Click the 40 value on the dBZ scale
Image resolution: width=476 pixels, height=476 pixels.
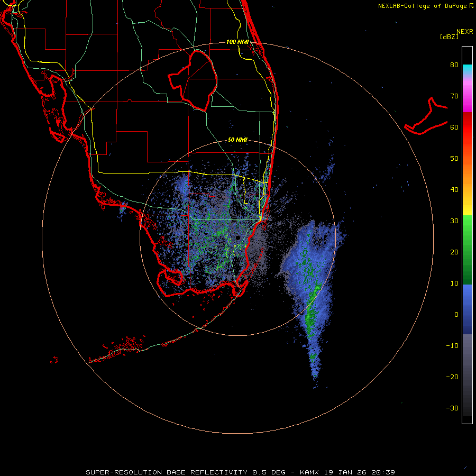tap(454, 190)
